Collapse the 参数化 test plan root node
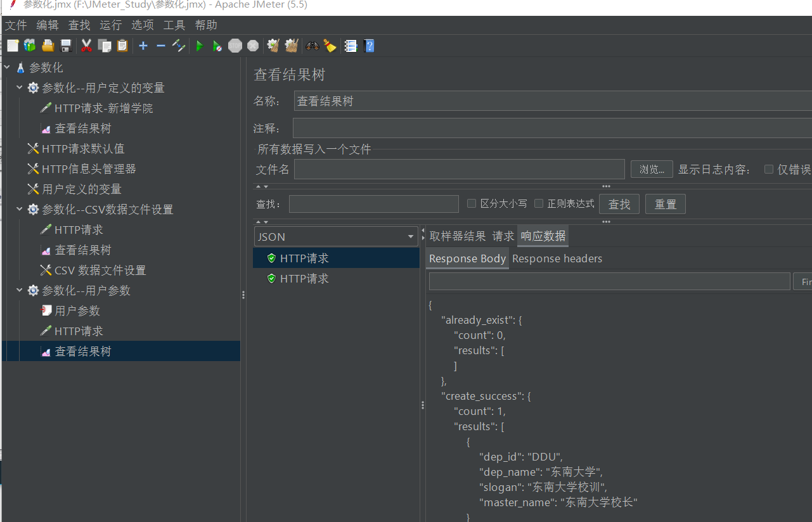This screenshot has height=522, width=812. (x=7, y=67)
